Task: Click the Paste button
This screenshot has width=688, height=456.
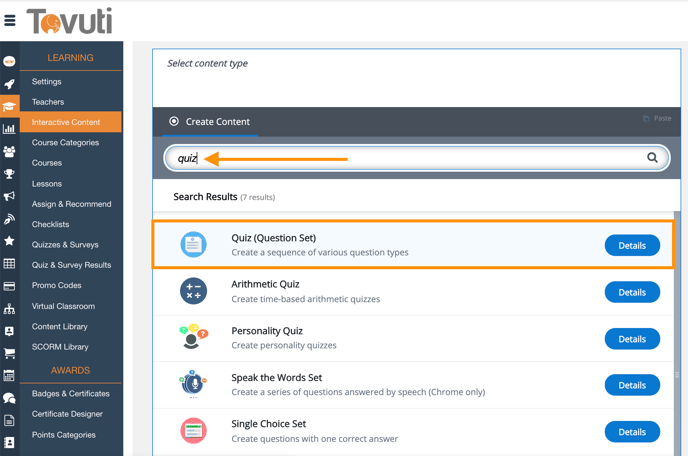Action: tap(657, 119)
